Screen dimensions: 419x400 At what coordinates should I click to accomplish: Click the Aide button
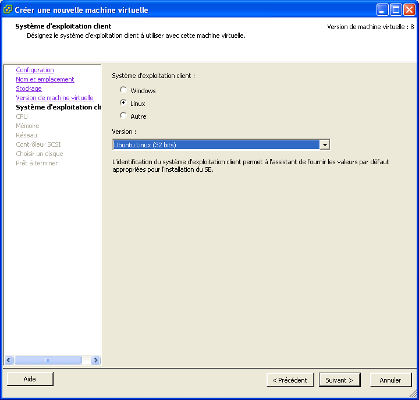click(30, 379)
